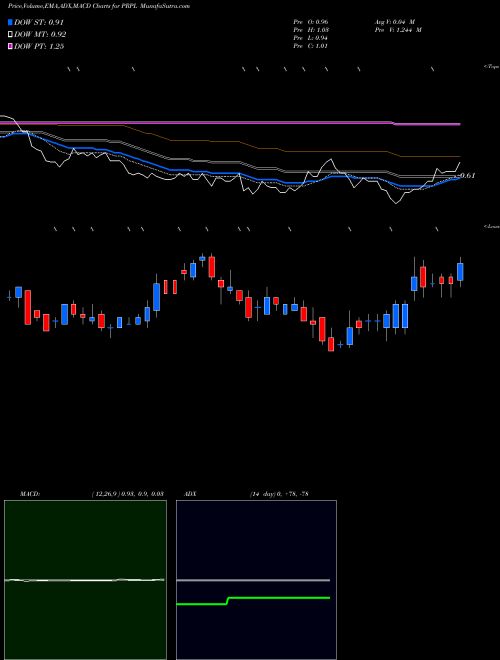Click the ADX values '(14 day) 0, +78, -78'

tap(279, 494)
